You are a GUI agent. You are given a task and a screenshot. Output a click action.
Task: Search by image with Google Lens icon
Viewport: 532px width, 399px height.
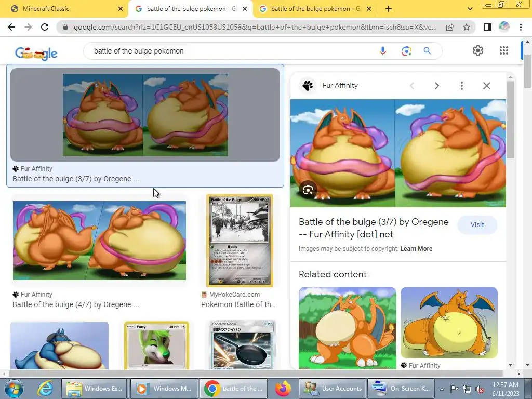(x=406, y=51)
